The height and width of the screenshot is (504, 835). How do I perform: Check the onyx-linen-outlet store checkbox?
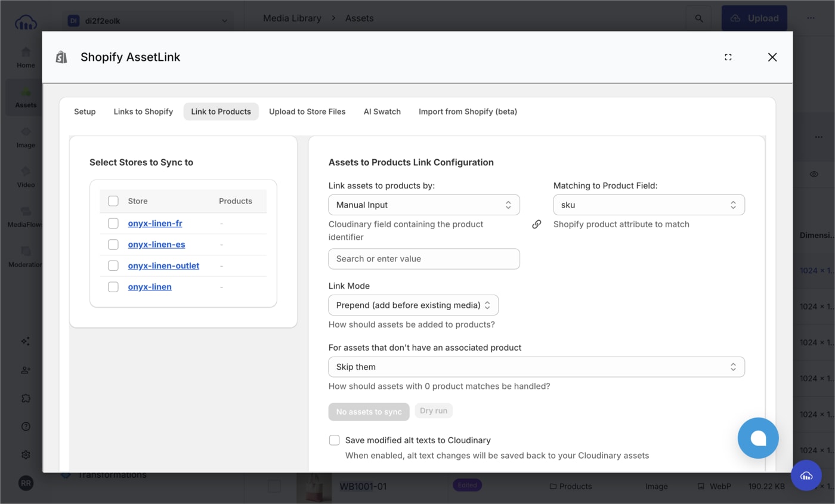tap(113, 265)
